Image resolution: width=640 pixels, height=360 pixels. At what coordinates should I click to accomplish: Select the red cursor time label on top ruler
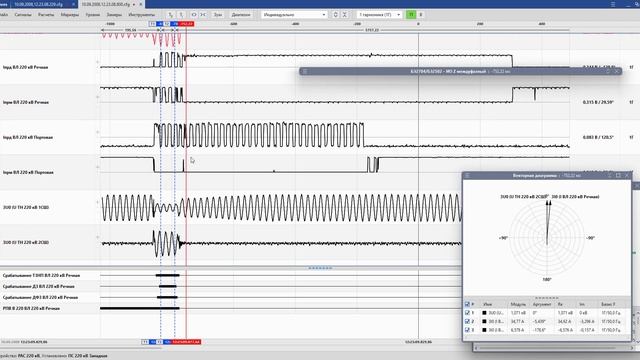(186, 24)
